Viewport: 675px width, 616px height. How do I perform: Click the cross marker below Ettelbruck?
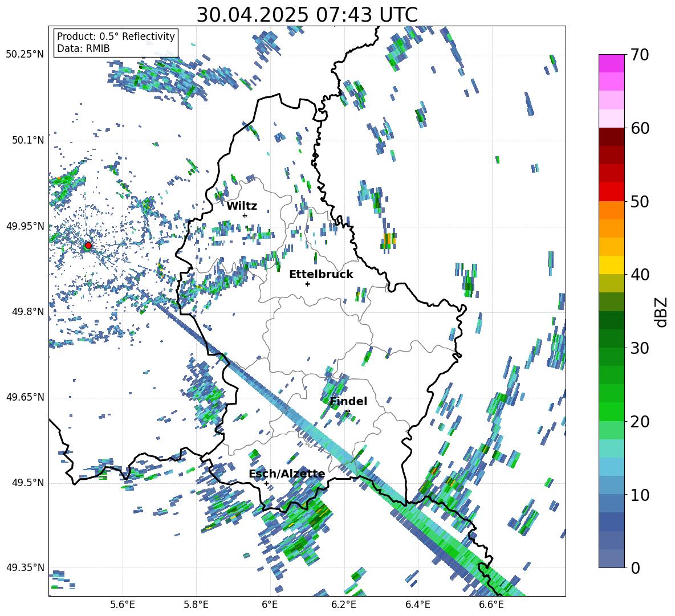307,284
